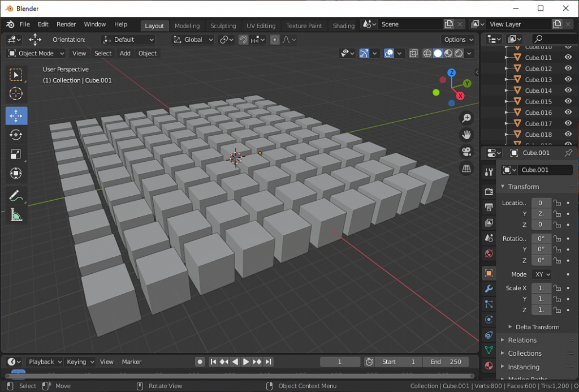Lock the Location X field with its padlock
This screenshot has height=392, width=579.
click(556, 203)
